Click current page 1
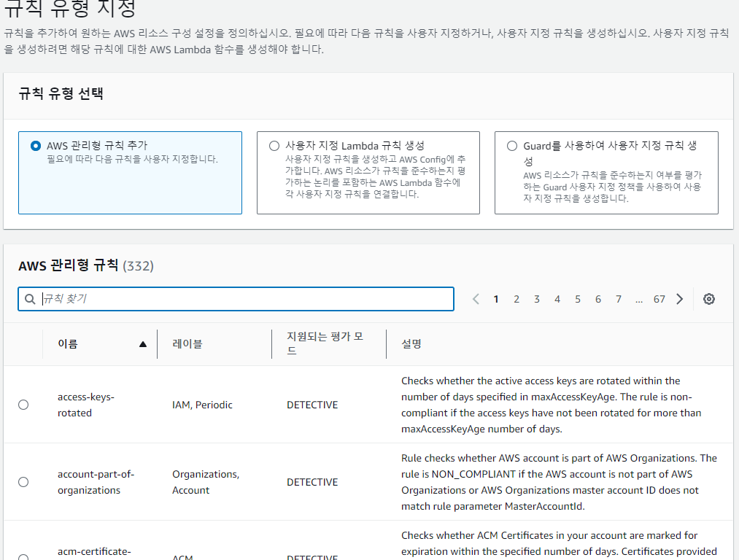 [x=496, y=299]
